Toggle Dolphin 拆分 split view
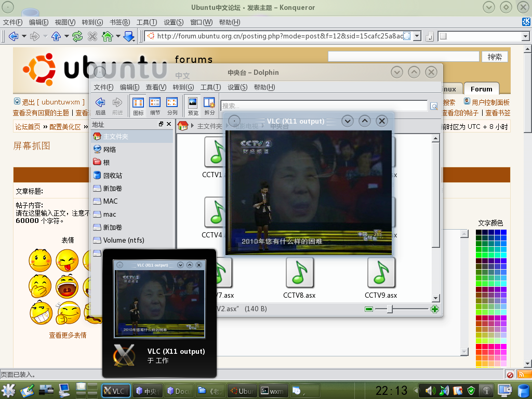The width and height of the screenshot is (532, 399). (209, 106)
